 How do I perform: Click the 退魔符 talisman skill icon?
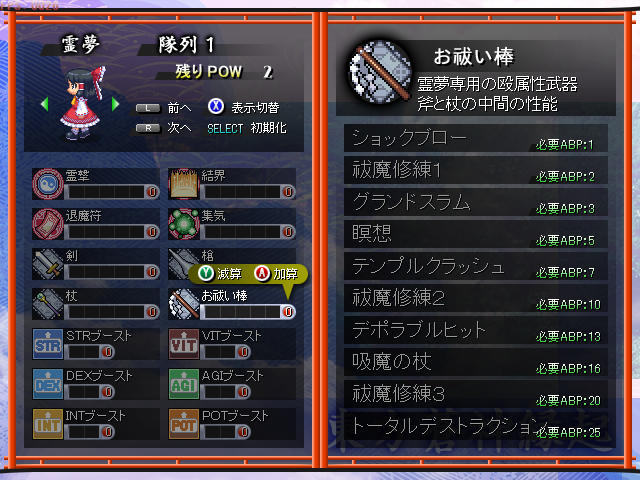[x=48, y=224]
